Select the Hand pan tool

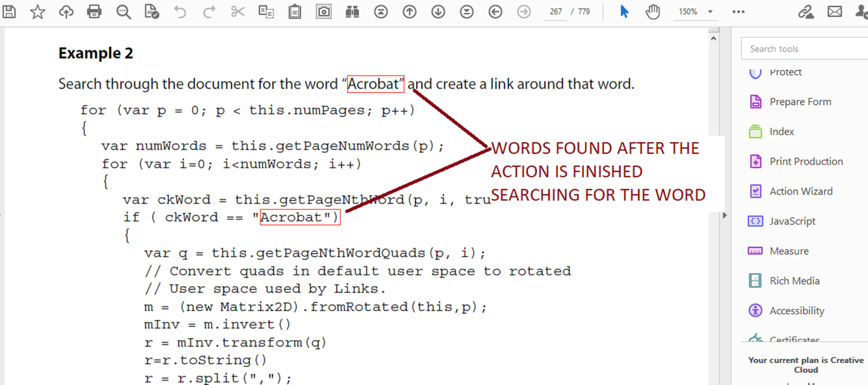tap(653, 12)
